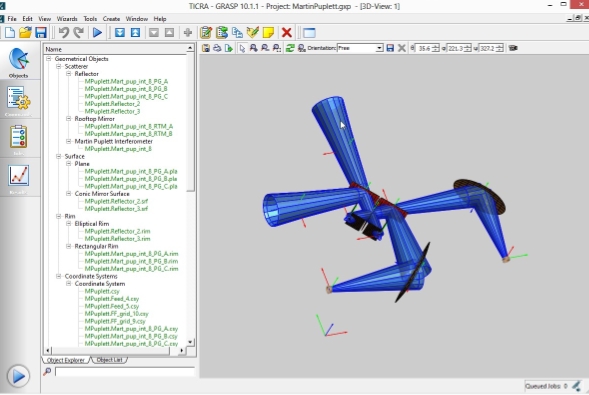Open the Wizards menu
This screenshot has width=589, height=395.
point(67,19)
